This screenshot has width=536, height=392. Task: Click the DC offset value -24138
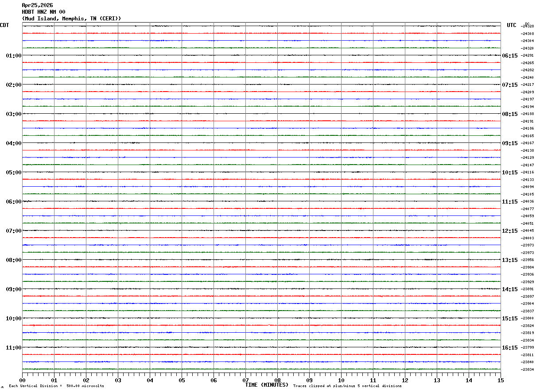tap(528, 150)
